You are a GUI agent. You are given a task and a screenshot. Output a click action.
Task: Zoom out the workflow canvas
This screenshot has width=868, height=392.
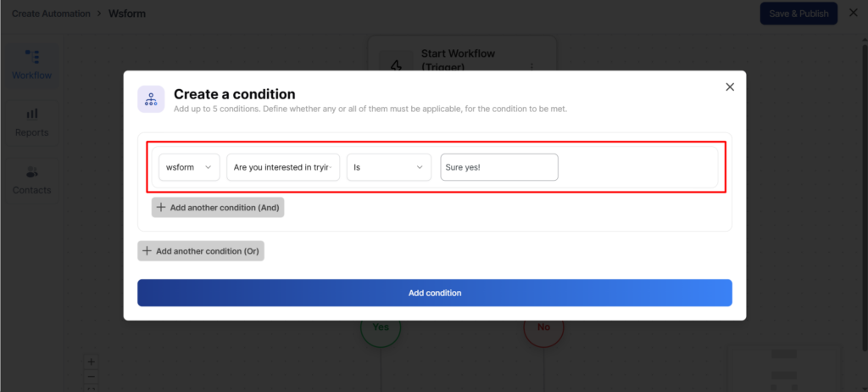[92, 376]
